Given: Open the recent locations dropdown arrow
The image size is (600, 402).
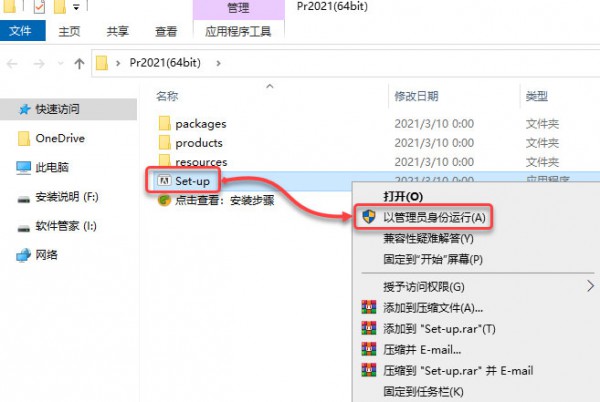Looking at the screenshot, I should (x=60, y=63).
